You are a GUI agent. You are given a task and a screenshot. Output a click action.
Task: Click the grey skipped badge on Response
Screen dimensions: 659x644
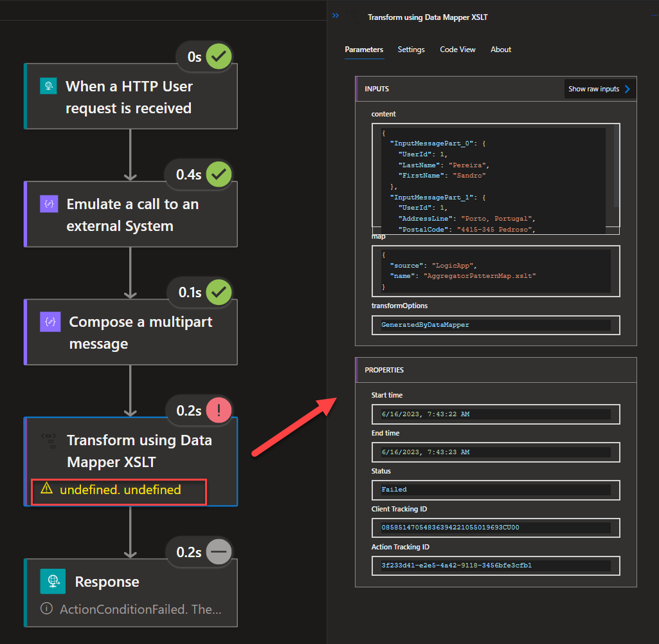click(x=219, y=551)
